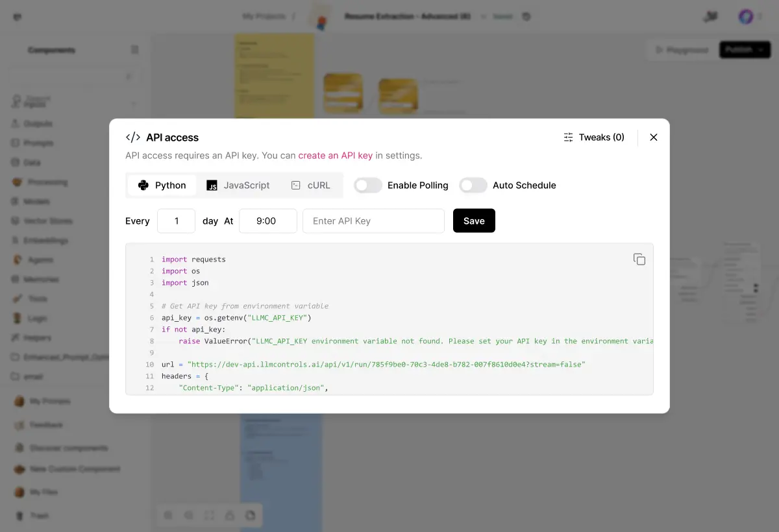Viewport: 779px width, 532px height.
Task: Switch to the JavaScript code tab
Action: pyautogui.click(x=239, y=185)
